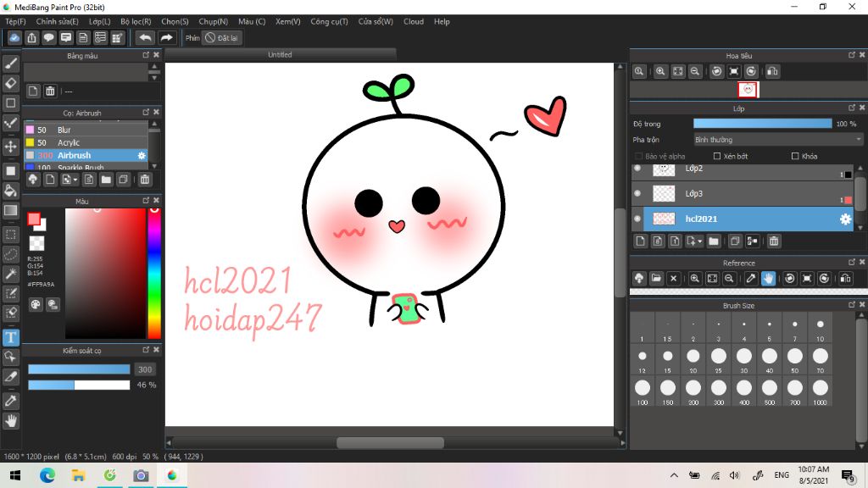Undock the Màu color panel
Viewport: 868px width, 488px height.
click(146, 200)
